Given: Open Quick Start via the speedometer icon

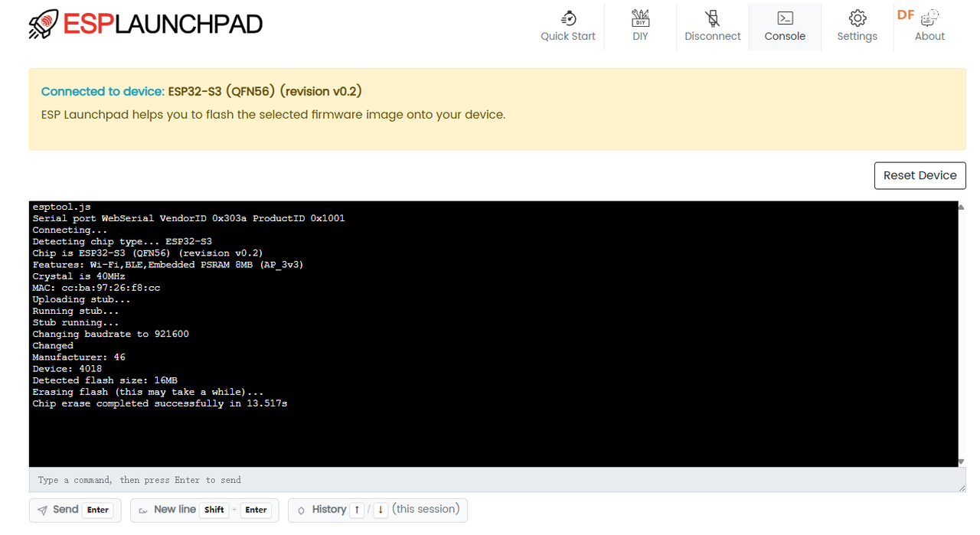Looking at the screenshot, I should (568, 18).
